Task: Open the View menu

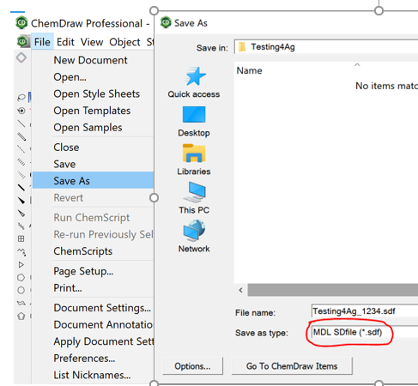Action: 92,42
